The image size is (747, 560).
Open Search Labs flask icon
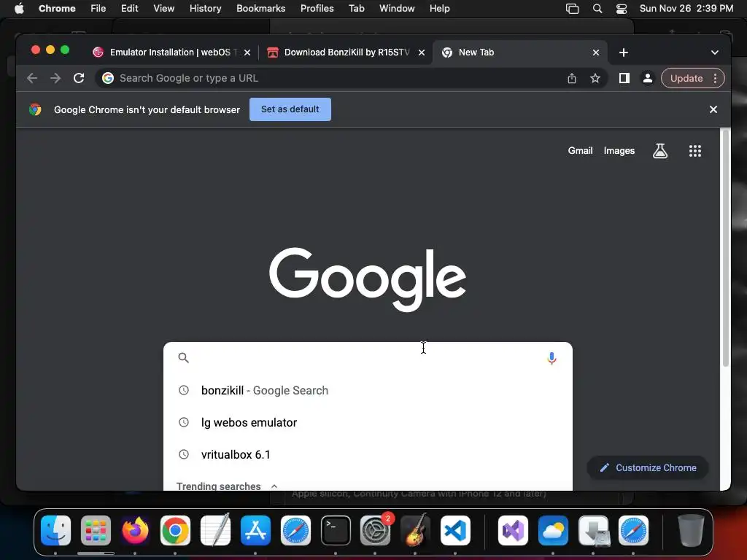pyautogui.click(x=659, y=151)
